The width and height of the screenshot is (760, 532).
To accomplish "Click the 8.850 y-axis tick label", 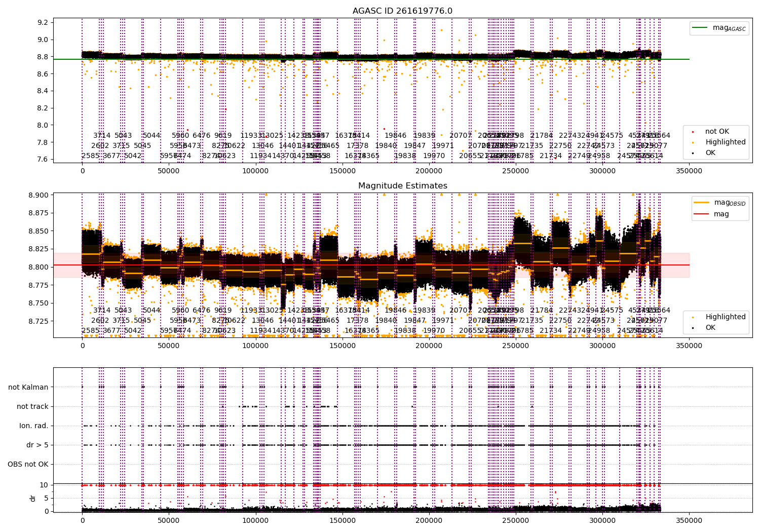I will click(39, 231).
